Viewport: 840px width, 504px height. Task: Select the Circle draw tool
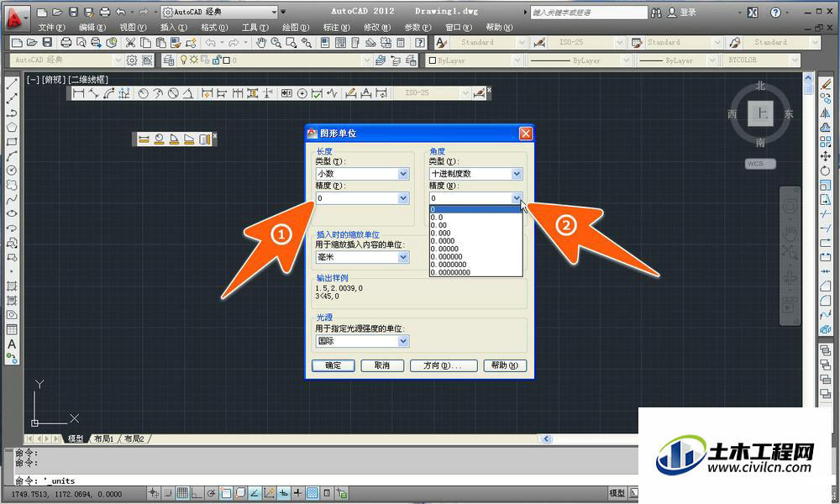click(11, 171)
